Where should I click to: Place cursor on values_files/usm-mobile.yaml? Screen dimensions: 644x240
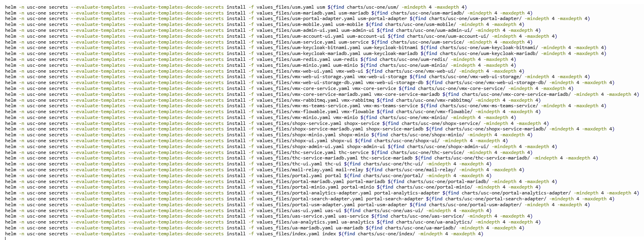(x=295, y=24)
